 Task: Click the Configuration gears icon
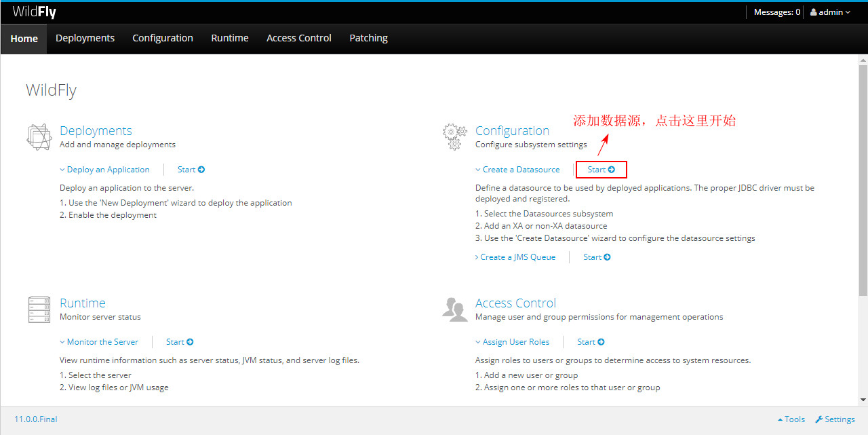[x=455, y=136]
